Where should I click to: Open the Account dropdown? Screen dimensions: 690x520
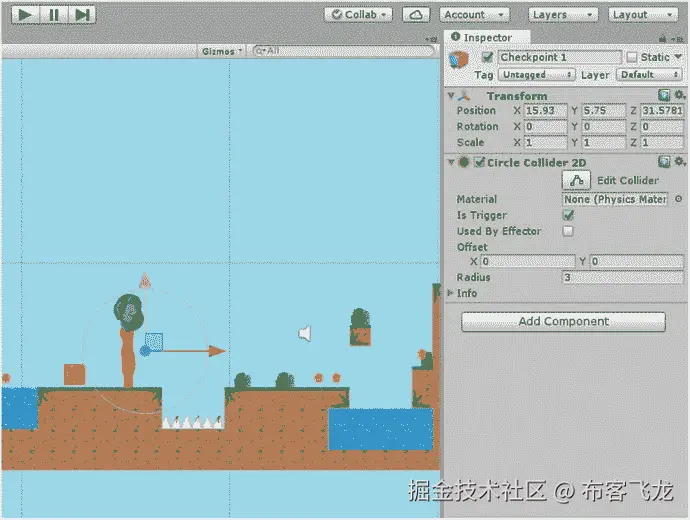tap(474, 15)
